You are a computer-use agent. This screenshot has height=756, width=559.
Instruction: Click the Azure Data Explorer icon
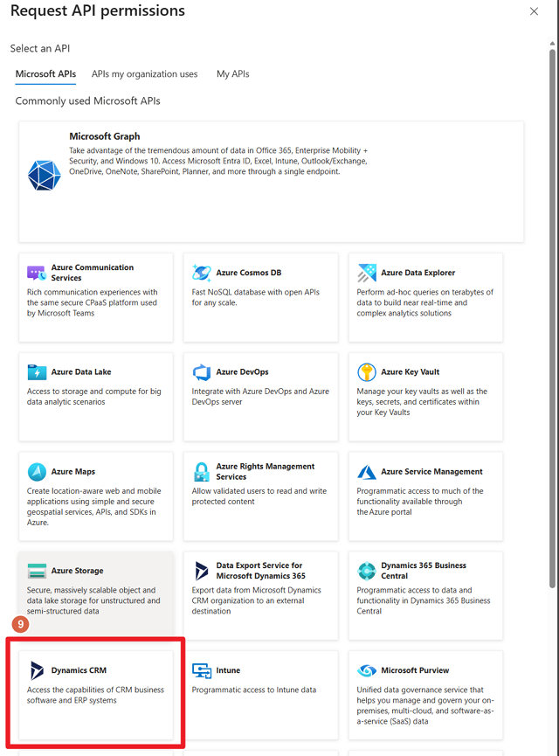367,273
